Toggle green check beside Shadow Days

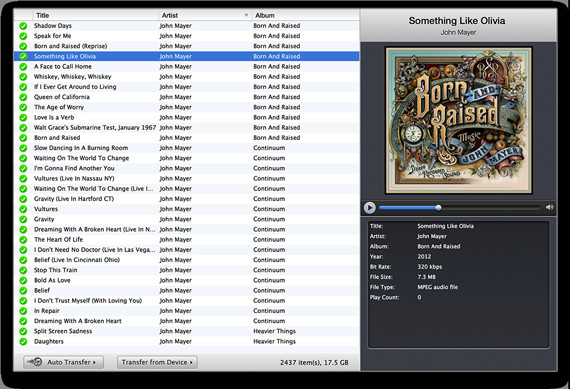click(x=23, y=26)
